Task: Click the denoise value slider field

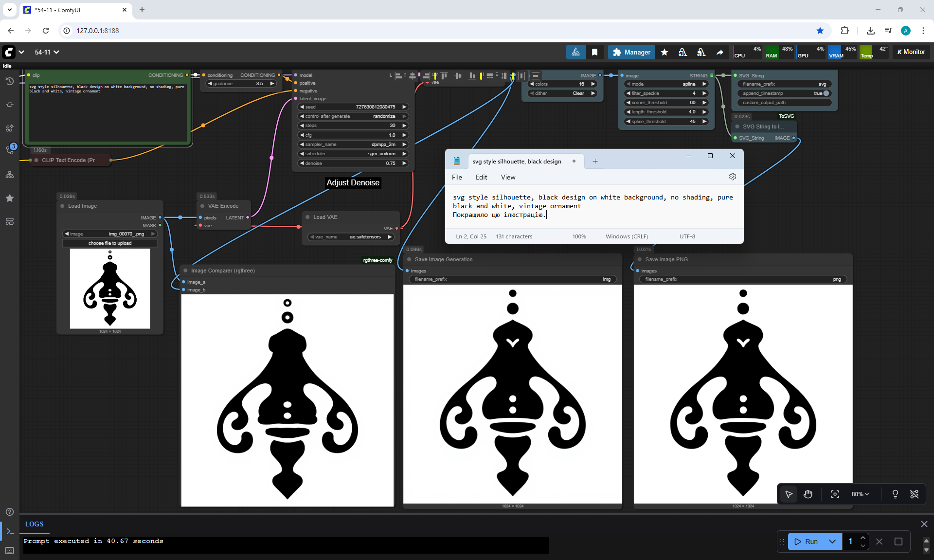Action: tap(353, 163)
